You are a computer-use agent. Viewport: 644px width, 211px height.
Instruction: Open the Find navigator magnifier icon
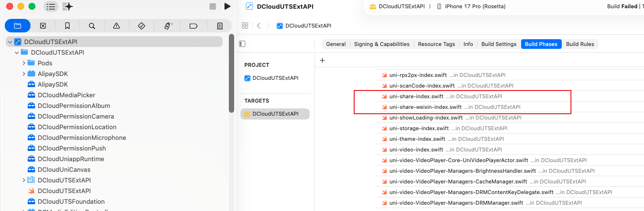(x=92, y=26)
